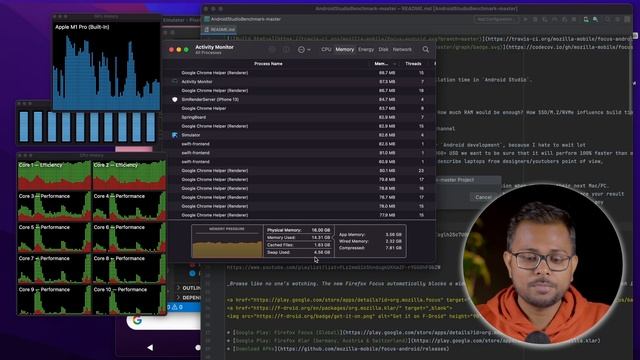Switch to the Network tab
This screenshot has width=640, height=360.
tap(402, 49)
